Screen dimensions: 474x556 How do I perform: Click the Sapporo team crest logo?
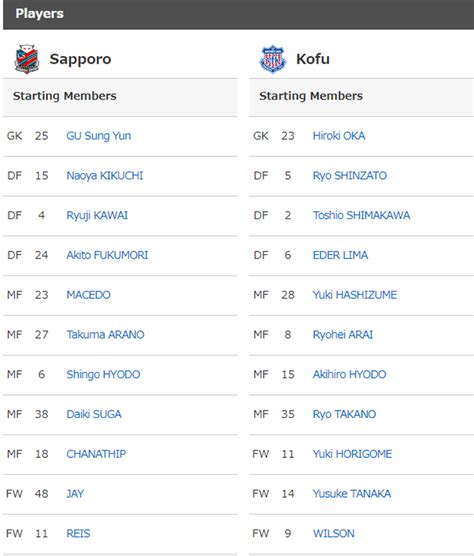pos(27,59)
